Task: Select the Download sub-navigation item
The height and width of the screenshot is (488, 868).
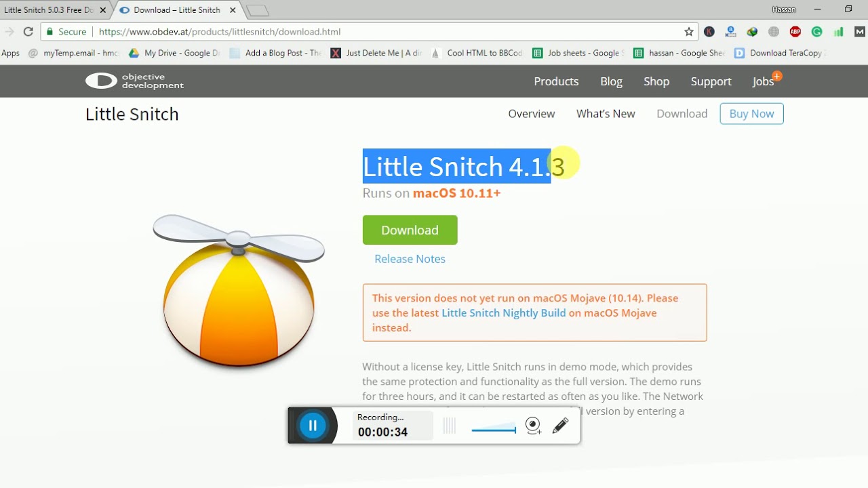Action: [x=682, y=114]
